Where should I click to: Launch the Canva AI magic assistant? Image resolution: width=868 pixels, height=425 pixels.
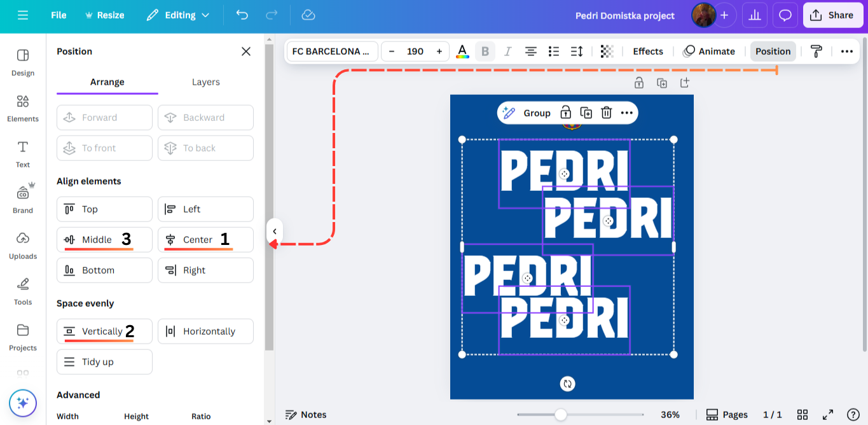pos(23,403)
